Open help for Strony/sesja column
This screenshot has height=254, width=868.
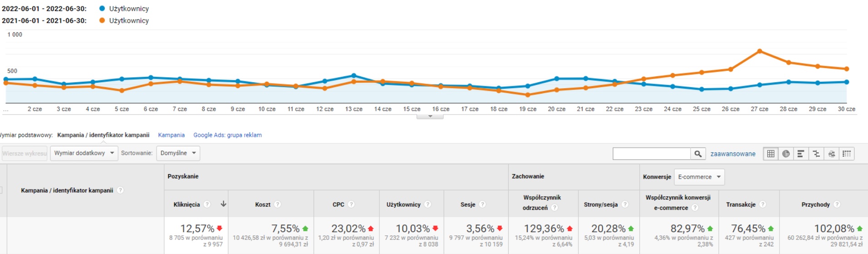pyautogui.click(x=625, y=204)
